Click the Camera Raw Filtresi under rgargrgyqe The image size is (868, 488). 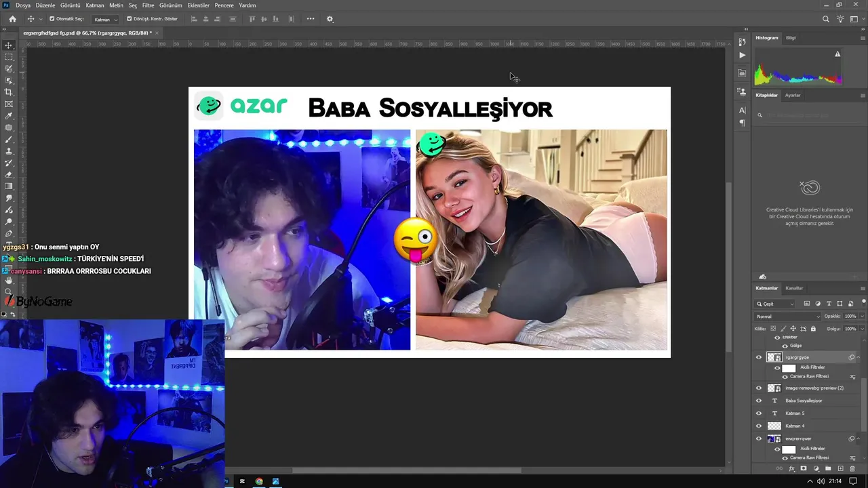809,376
